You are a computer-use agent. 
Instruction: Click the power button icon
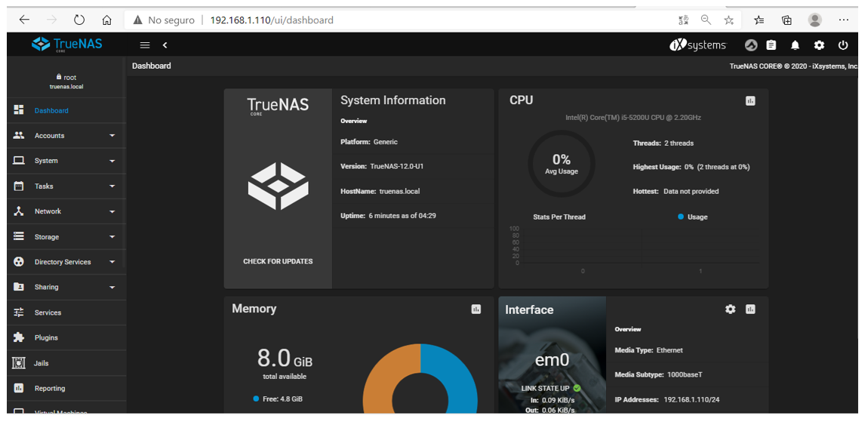843,45
